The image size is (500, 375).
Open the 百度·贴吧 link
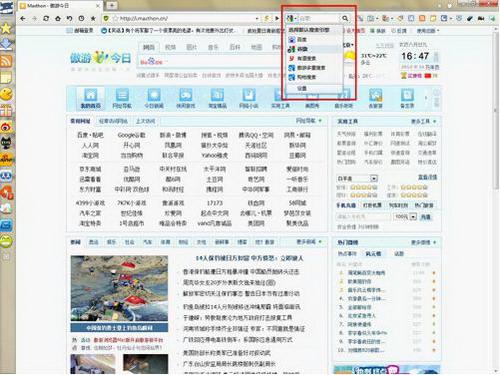coord(90,135)
